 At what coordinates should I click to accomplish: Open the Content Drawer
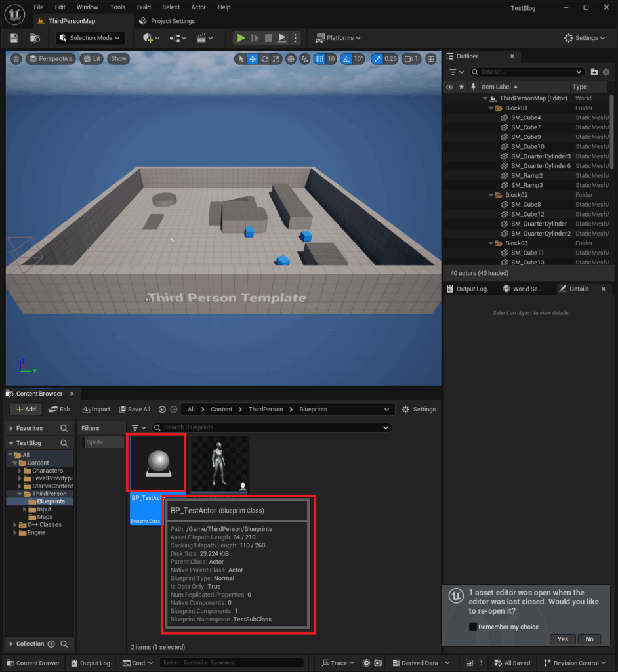click(x=33, y=663)
